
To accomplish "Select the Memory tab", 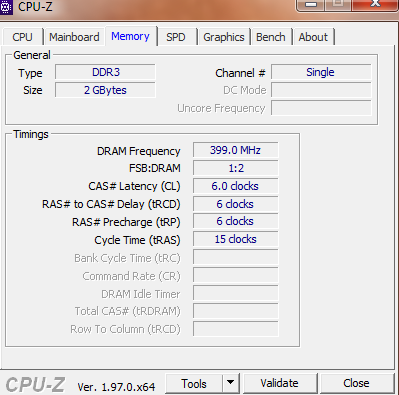I will click(x=130, y=36).
